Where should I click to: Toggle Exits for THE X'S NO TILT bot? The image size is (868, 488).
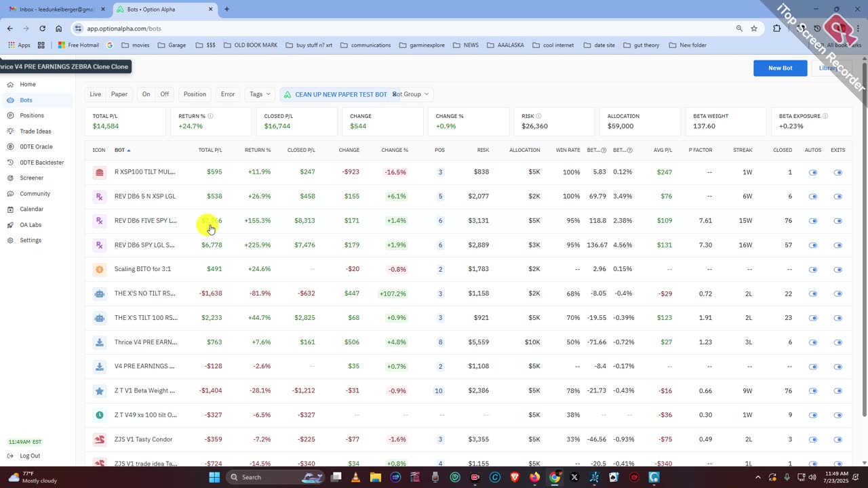click(x=838, y=293)
